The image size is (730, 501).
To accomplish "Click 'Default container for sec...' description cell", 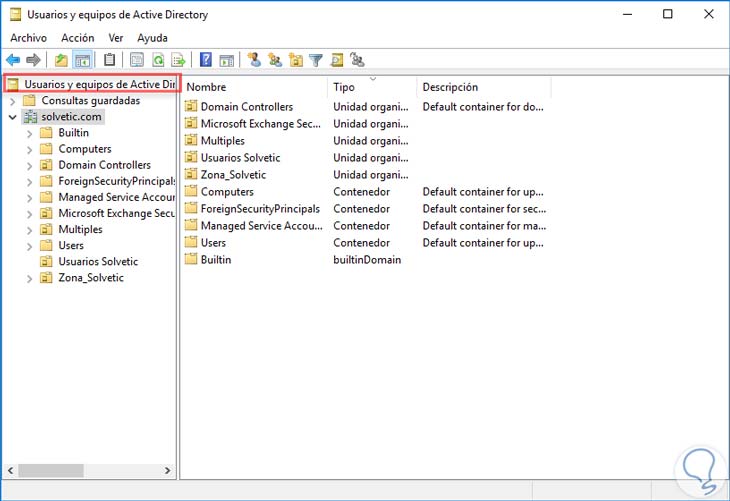I will [484, 209].
